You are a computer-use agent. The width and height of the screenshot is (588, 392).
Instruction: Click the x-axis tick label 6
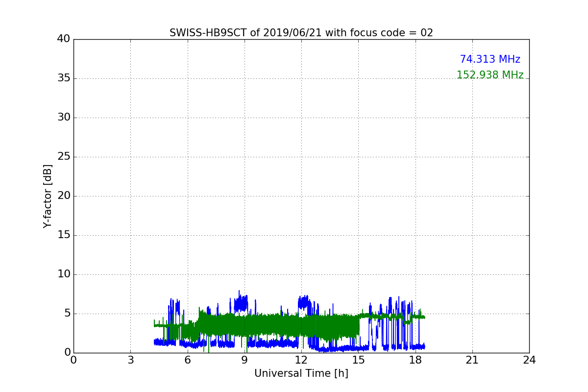[x=188, y=360]
